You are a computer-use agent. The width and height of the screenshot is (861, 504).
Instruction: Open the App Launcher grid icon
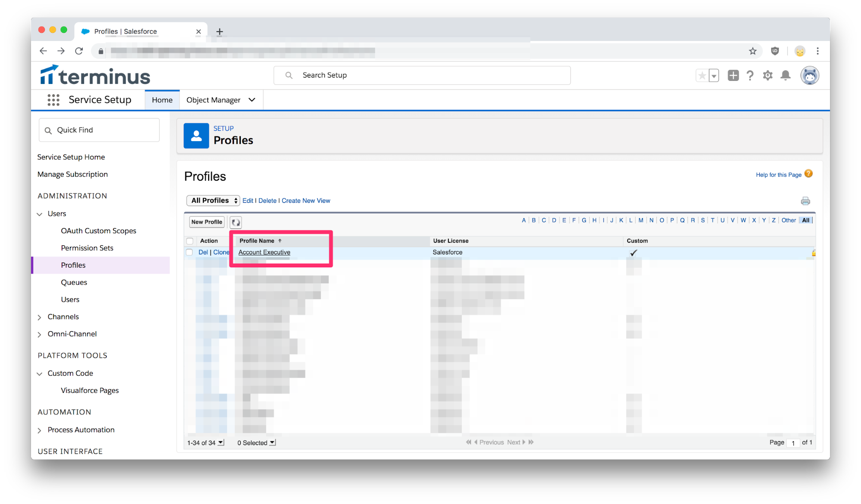tap(53, 100)
